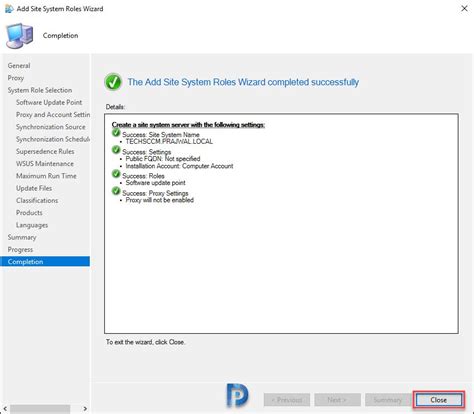Image resolution: width=474 pixels, height=414 pixels.
Task: Open the System Role Selection step
Action: [40, 90]
